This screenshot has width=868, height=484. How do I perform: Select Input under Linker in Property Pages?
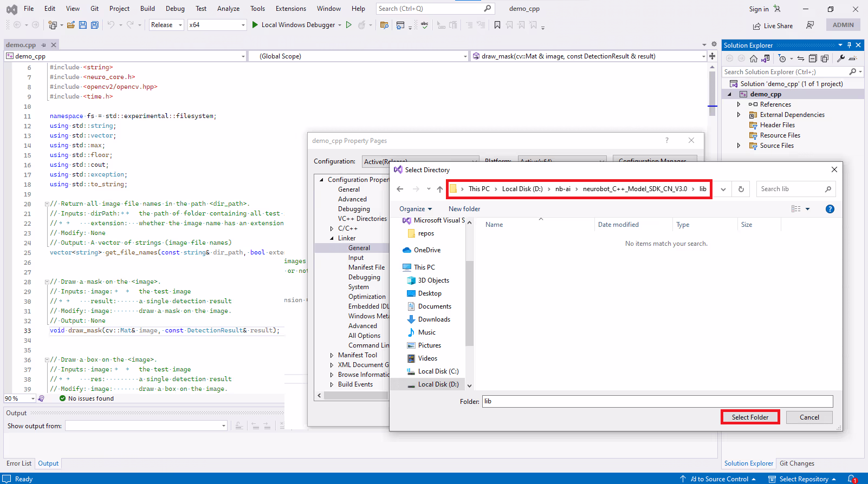pos(356,258)
